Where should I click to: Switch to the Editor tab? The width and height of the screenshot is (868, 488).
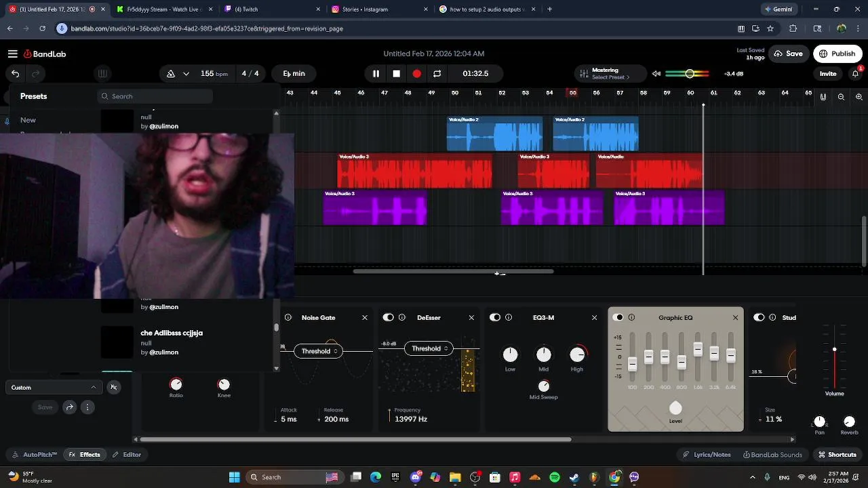[x=127, y=455]
